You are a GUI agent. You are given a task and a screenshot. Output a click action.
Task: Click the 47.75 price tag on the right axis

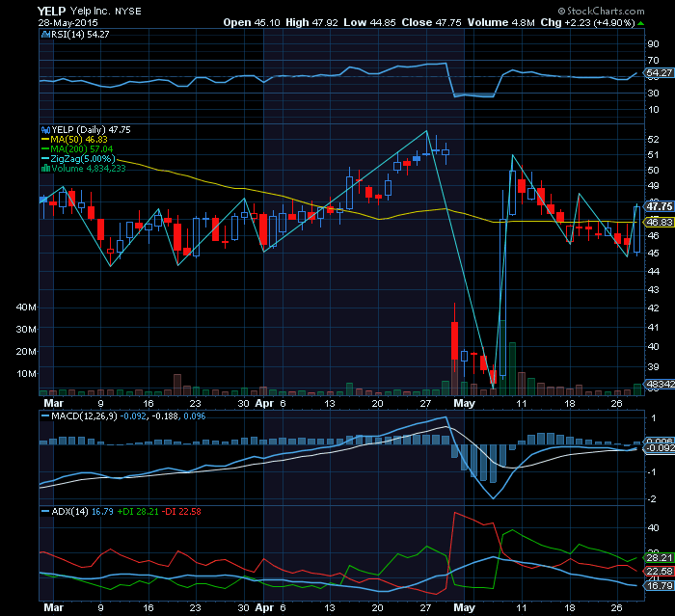click(x=660, y=206)
